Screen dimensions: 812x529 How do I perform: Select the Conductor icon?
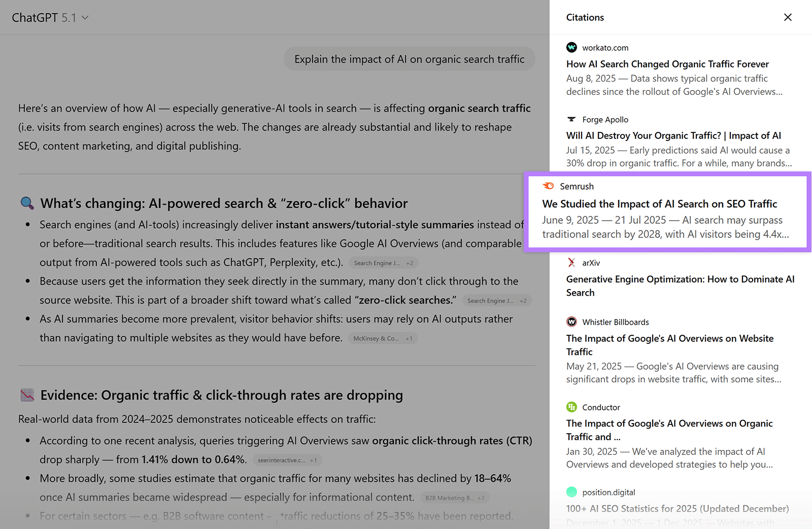(x=572, y=407)
